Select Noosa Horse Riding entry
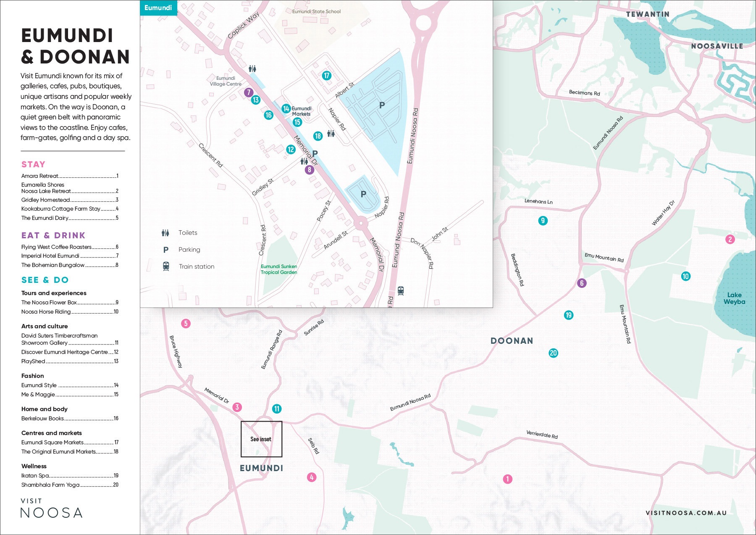This screenshot has height=535, width=756. point(70,312)
